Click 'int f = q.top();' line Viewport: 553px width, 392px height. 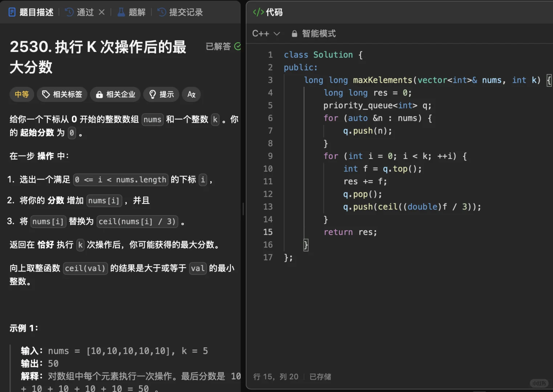click(x=383, y=169)
